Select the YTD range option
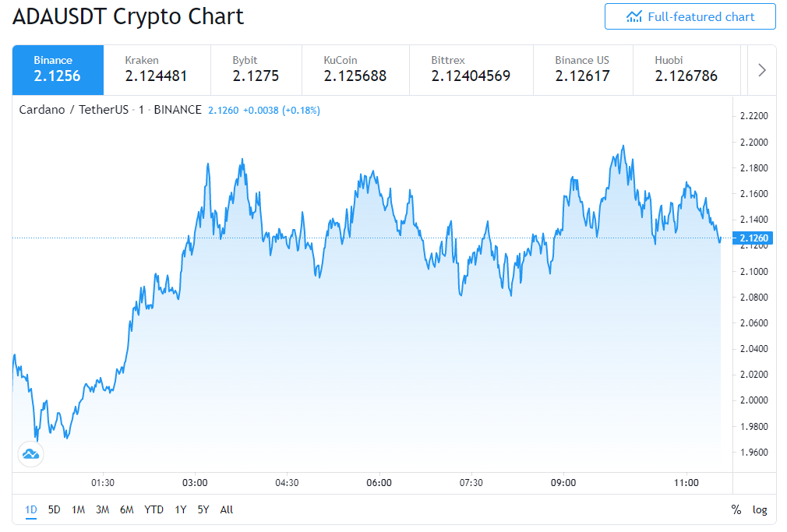 (154, 510)
